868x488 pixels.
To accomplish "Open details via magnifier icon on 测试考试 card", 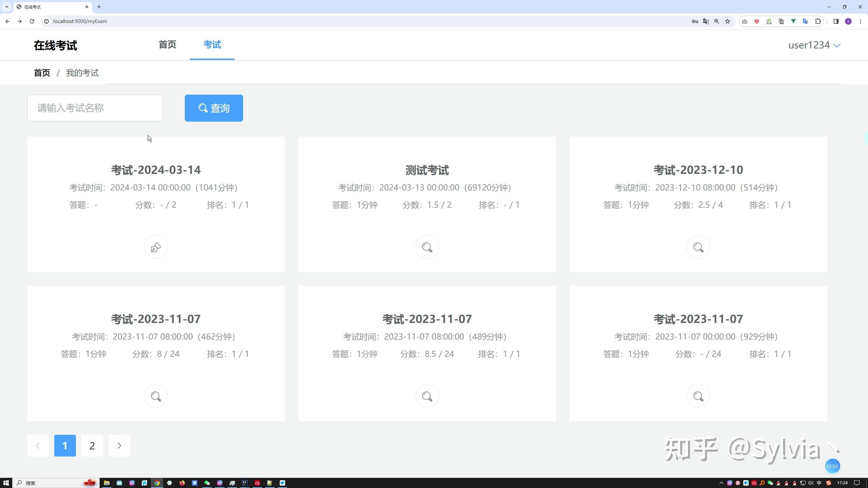I will click(427, 247).
